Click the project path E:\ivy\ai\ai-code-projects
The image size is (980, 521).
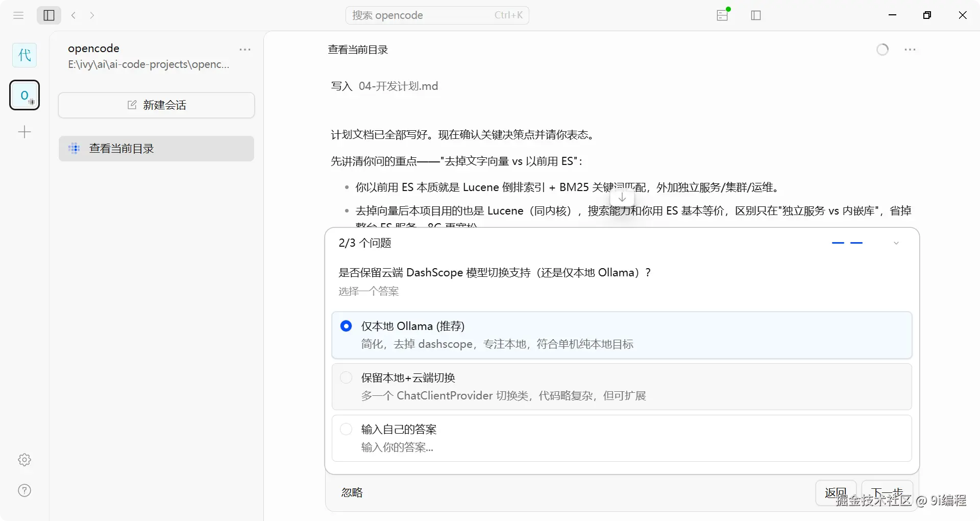click(149, 64)
